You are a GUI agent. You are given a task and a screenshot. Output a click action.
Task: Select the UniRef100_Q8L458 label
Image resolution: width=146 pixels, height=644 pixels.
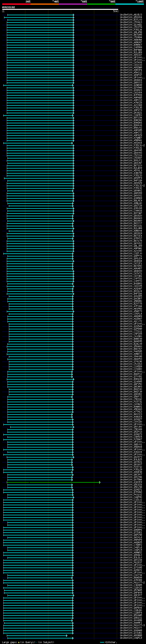131,32
